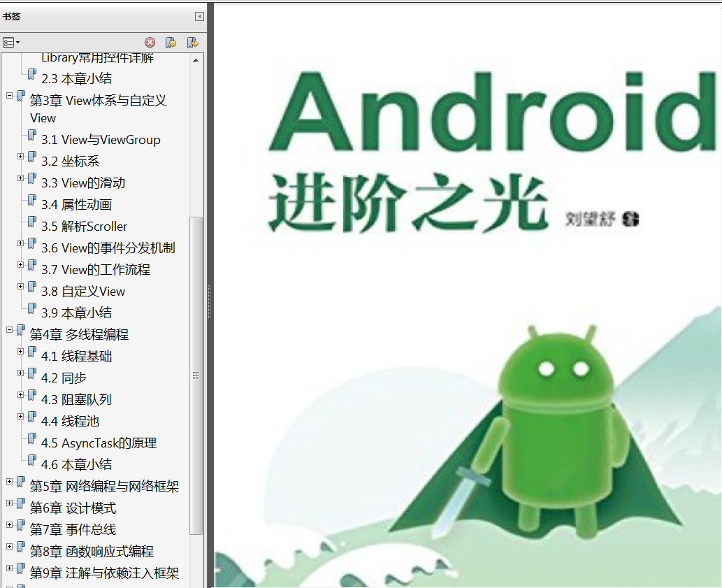This screenshot has height=588, width=722.
Task: Select 第4章 多线程编程 bookmark
Action: [x=79, y=335]
